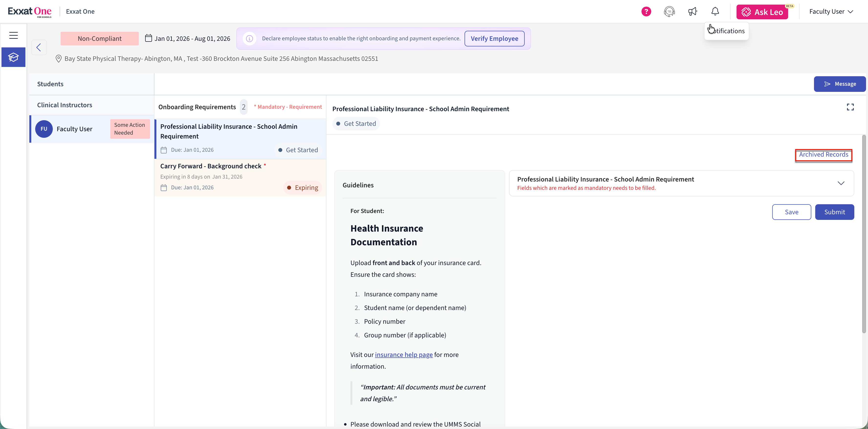The image size is (868, 429).
Task: Click the vertical scrollbar on right
Action: click(x=864, y=234)
